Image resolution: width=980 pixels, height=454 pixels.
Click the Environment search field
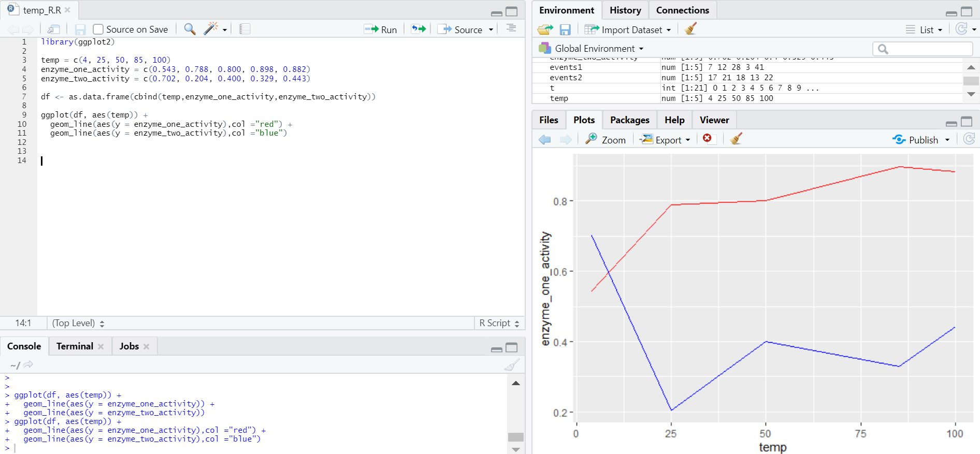point(923,49)
